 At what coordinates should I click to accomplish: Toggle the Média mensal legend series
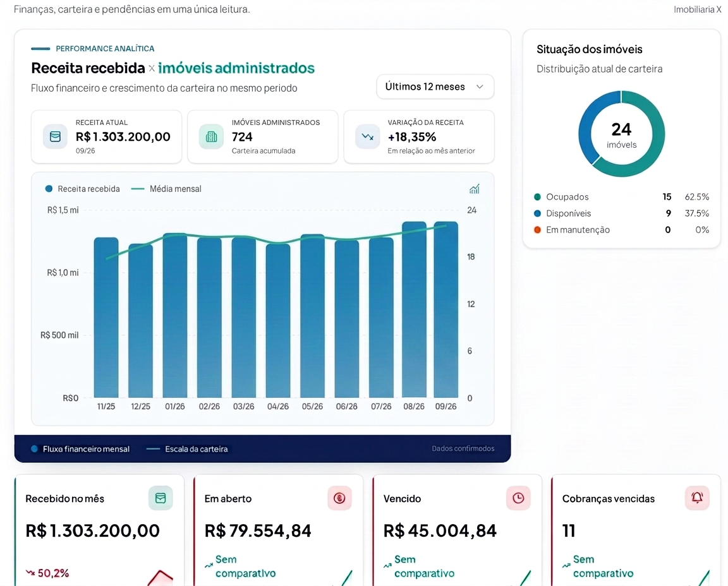pos(166,189)
